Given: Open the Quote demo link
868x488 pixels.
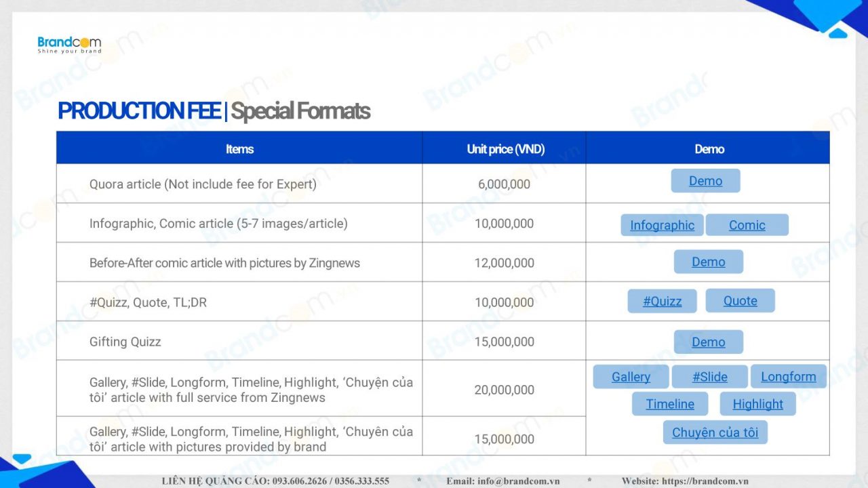Looking at the screenshot, I should coord(740,301).
